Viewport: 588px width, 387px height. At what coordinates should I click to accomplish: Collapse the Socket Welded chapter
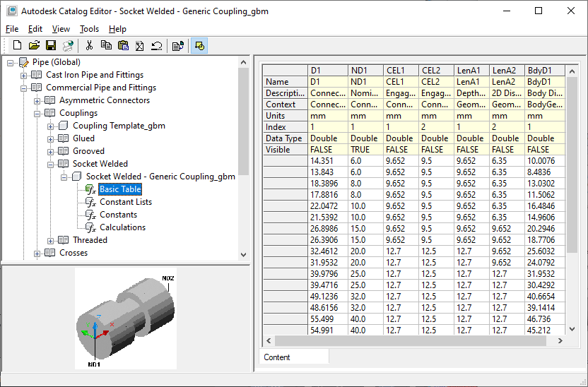(x=51, y=165)
